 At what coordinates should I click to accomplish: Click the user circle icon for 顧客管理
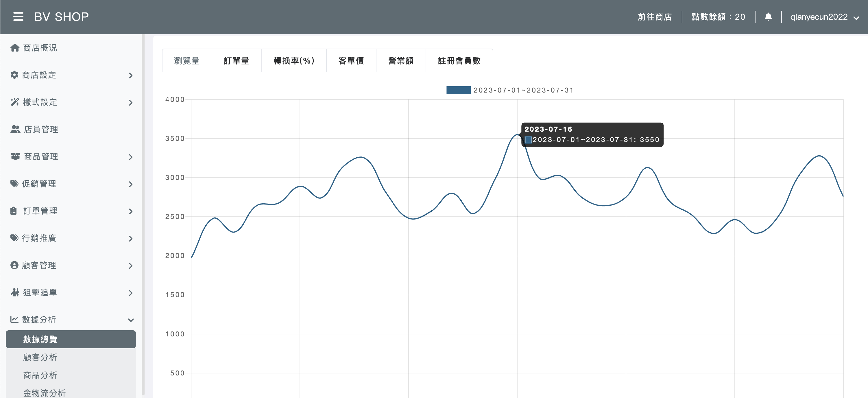point(14,265)
